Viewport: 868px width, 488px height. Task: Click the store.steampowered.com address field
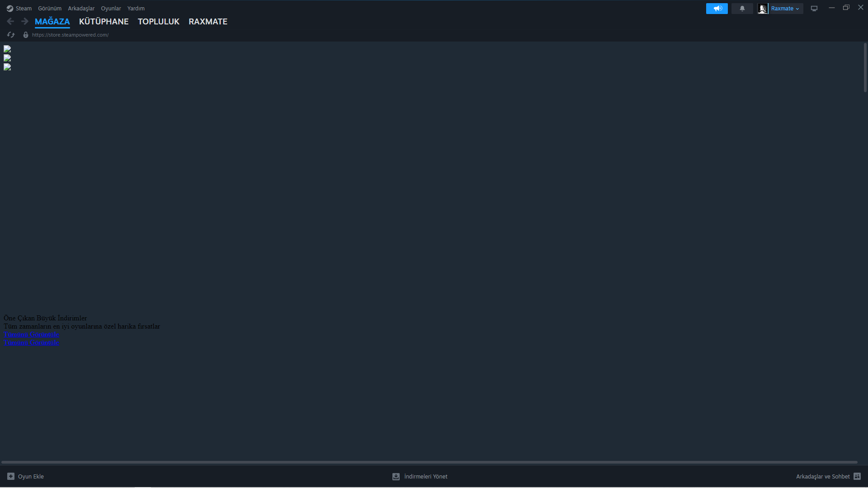(x=70, y=35)
